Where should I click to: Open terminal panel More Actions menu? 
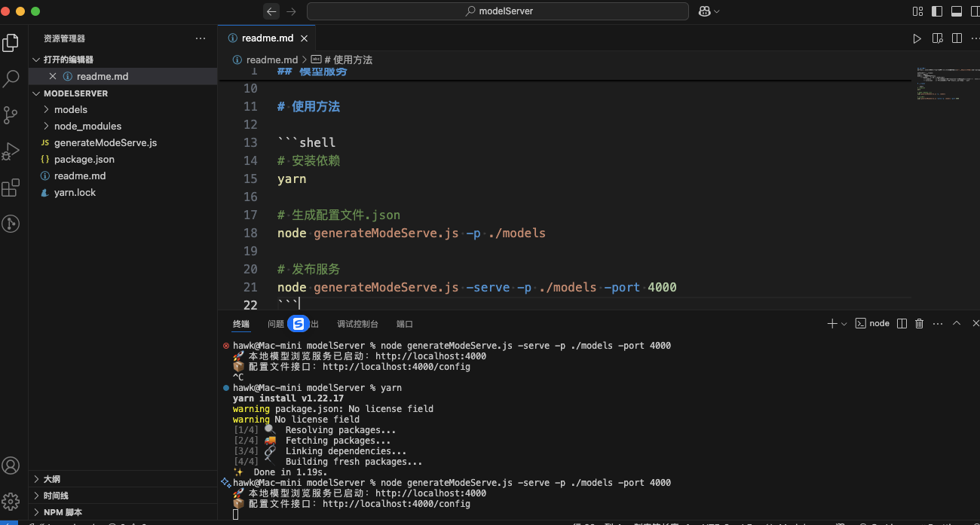(x=938, y=323)
